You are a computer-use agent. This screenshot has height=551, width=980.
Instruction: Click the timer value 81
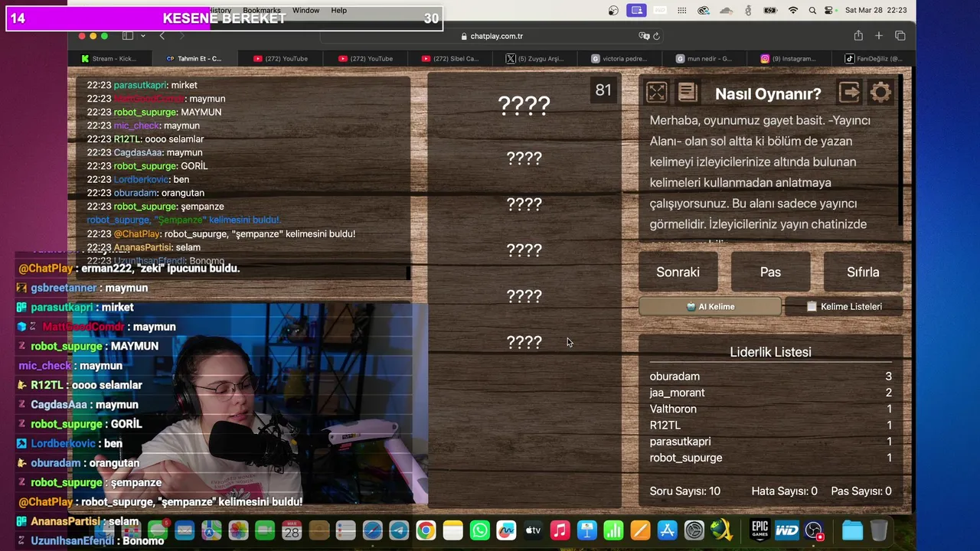tap(603, 90)
